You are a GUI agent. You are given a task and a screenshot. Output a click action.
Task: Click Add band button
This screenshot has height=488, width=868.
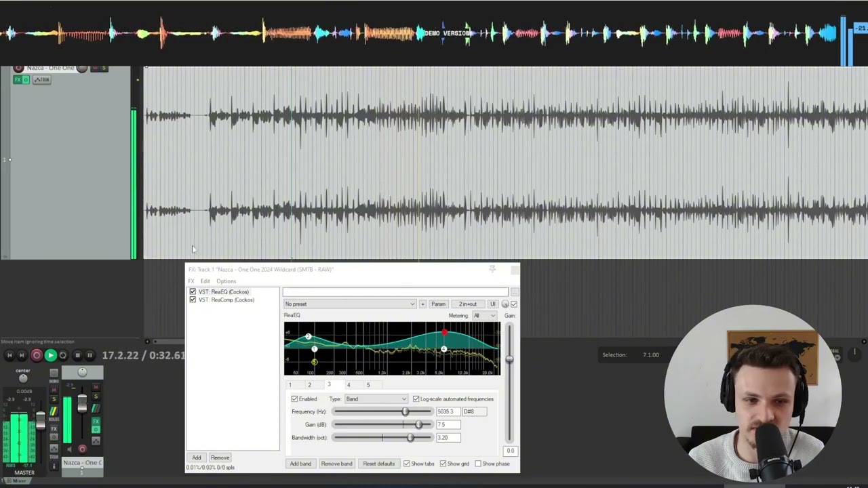[x=300, y=464]
